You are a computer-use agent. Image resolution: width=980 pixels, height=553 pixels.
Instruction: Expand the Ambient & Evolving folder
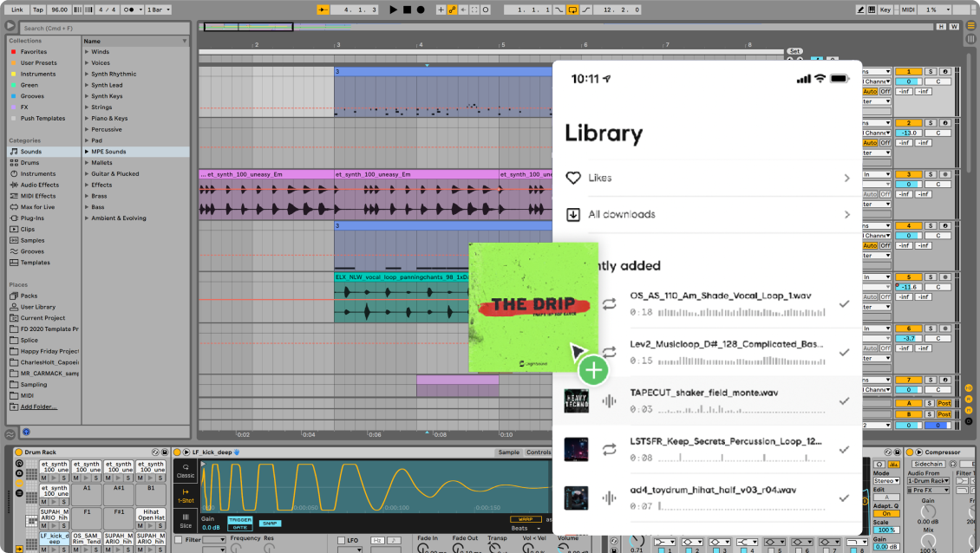pos(87,218)
